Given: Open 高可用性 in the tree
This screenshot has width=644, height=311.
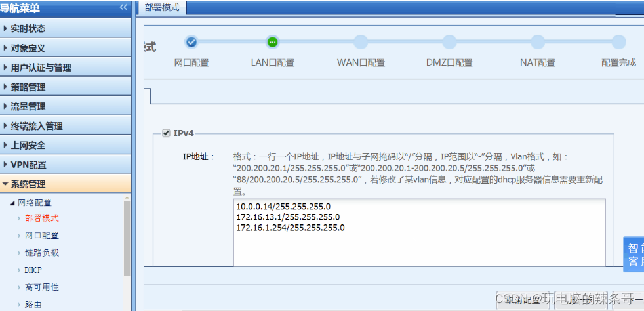Looking at the screenshot, I should tap(42, 287).
